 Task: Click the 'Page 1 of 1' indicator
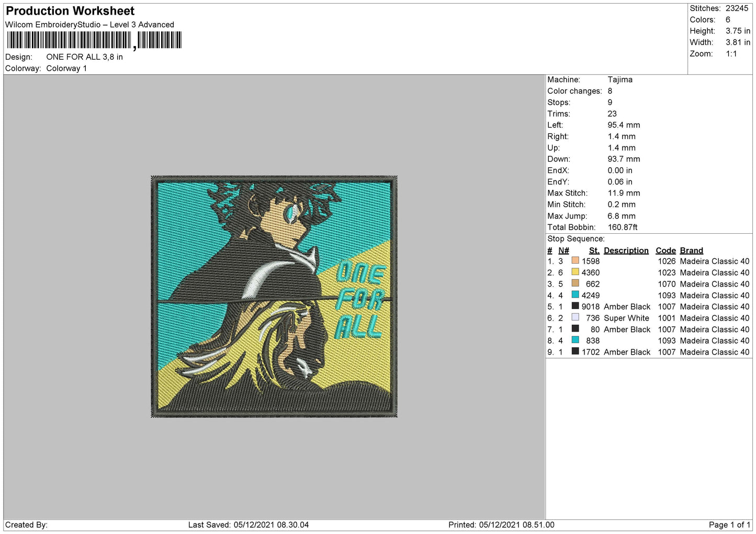pos(729,525)
